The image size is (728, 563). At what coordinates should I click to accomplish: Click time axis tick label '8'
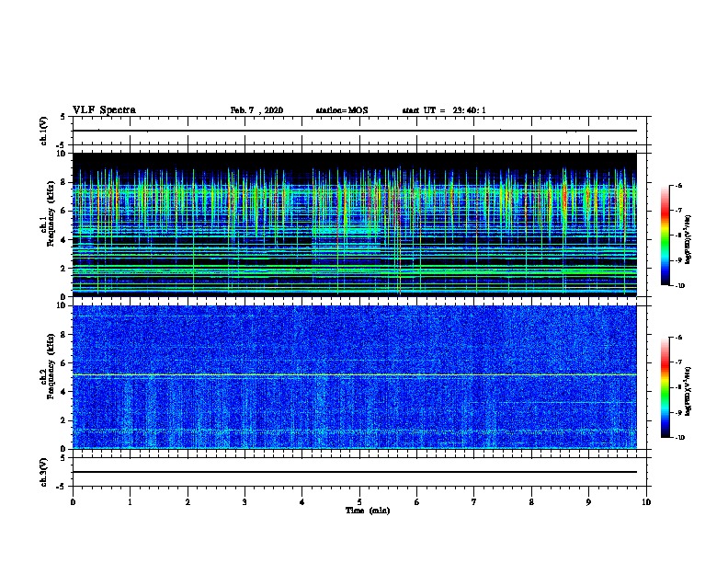(531, 502)
